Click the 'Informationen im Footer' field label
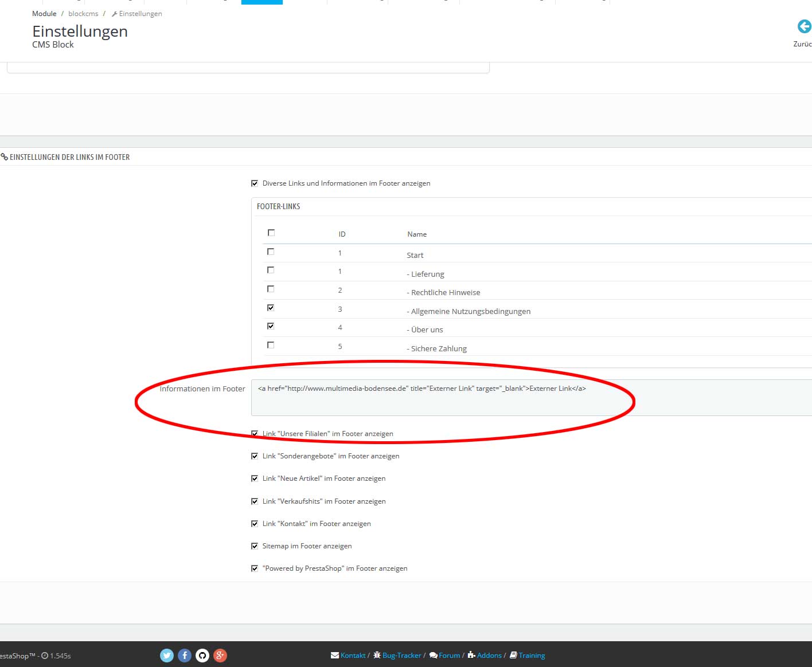Screen dimensions: 812x667 pyautogui.click(x=202, y=389)
